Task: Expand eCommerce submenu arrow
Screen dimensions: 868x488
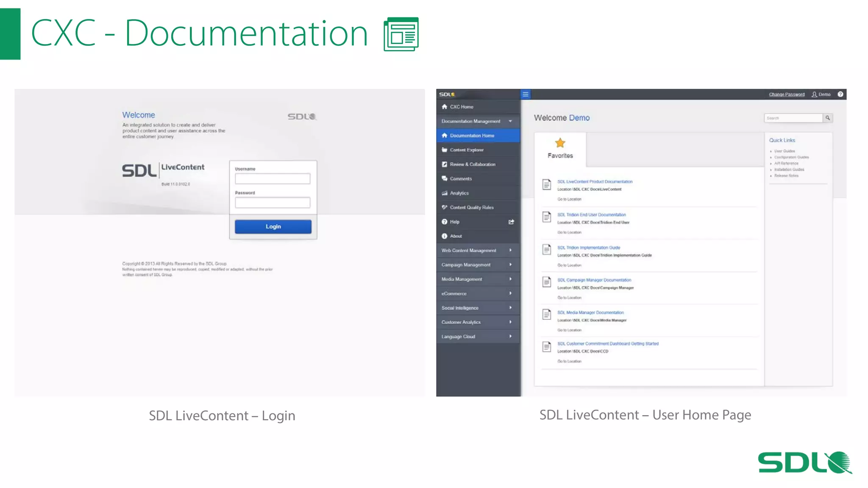Action: (510, 294)
